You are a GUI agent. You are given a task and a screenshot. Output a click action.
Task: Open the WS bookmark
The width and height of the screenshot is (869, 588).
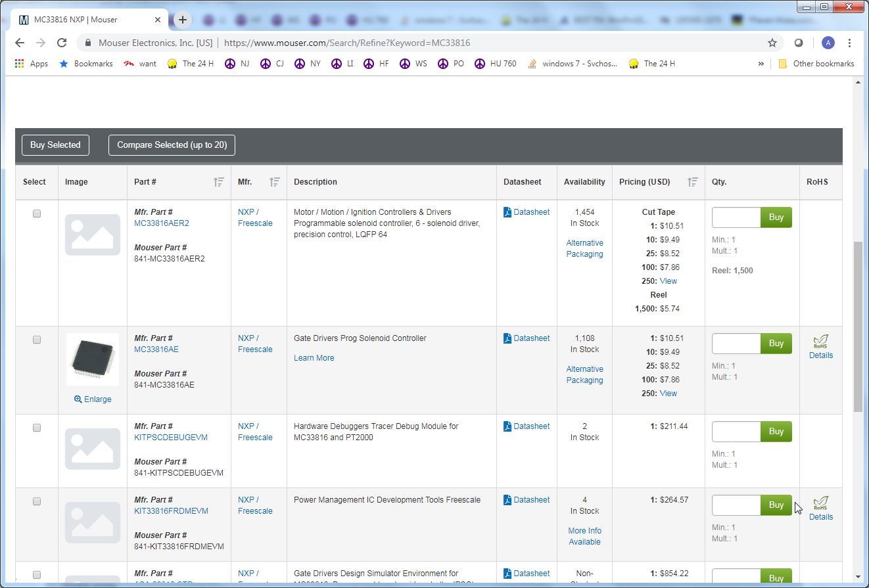point(413,64)
